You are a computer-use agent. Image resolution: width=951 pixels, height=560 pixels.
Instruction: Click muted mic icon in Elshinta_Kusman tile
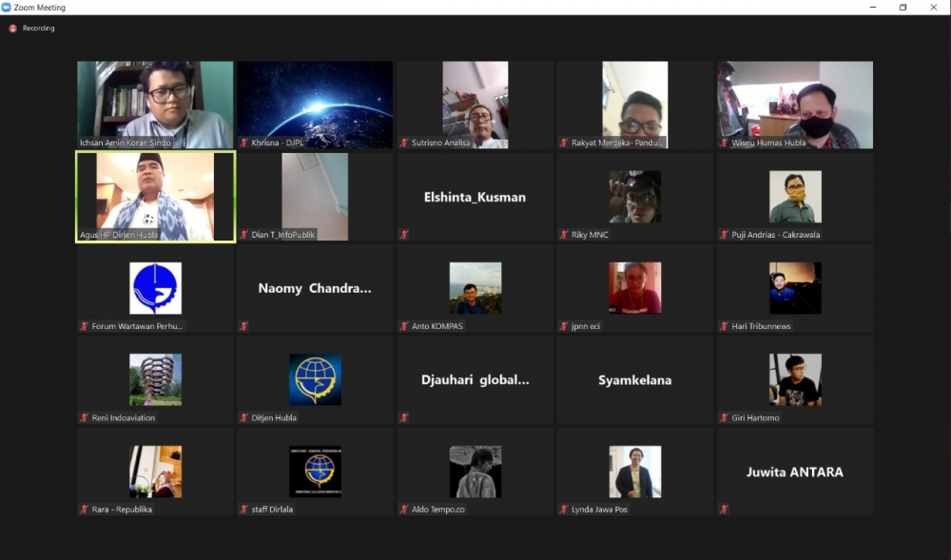click(404, 235)
